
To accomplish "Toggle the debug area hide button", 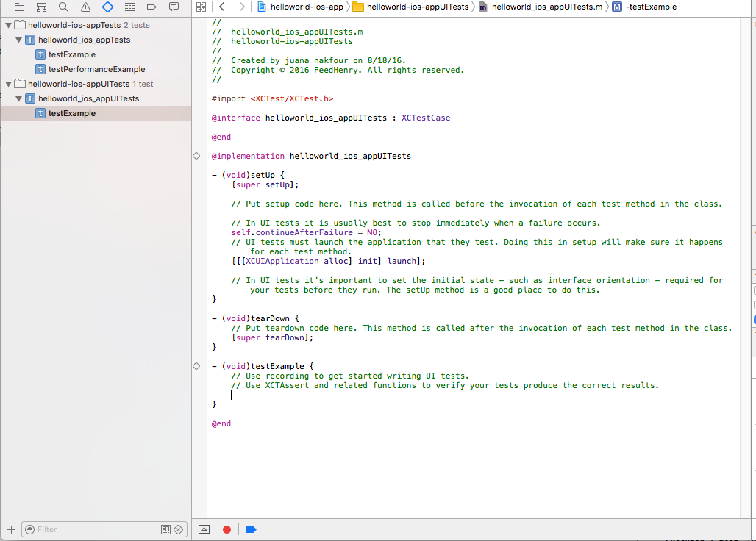I will pyautogui.click(x=204, y=529).
